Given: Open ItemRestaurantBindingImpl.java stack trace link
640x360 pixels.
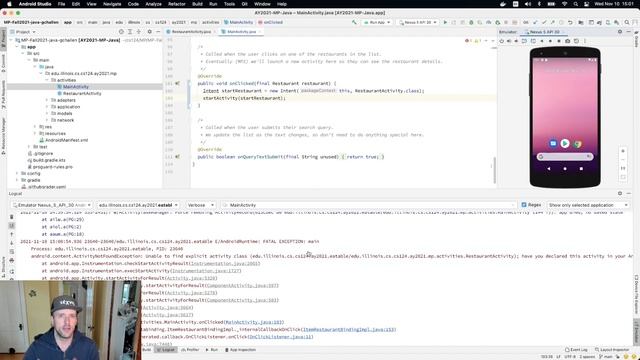Looking at the screenshot, I should point(348,329).
